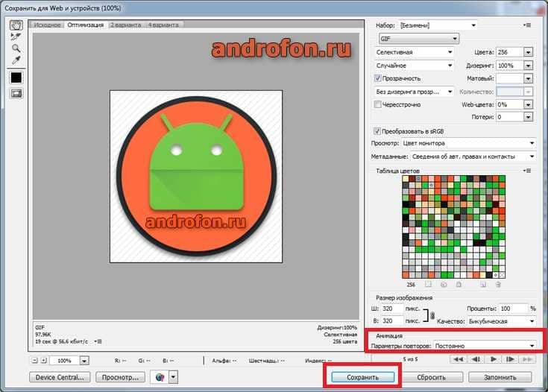The height and width of the screenshot is (392, 548).
Task: Open the black eyedropper color swatch
Action: (x=16, y=78)
